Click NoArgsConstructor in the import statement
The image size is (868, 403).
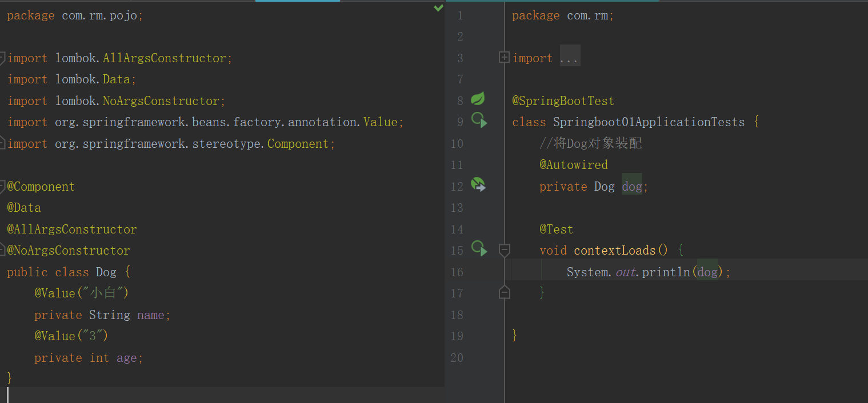coord(161,101)
